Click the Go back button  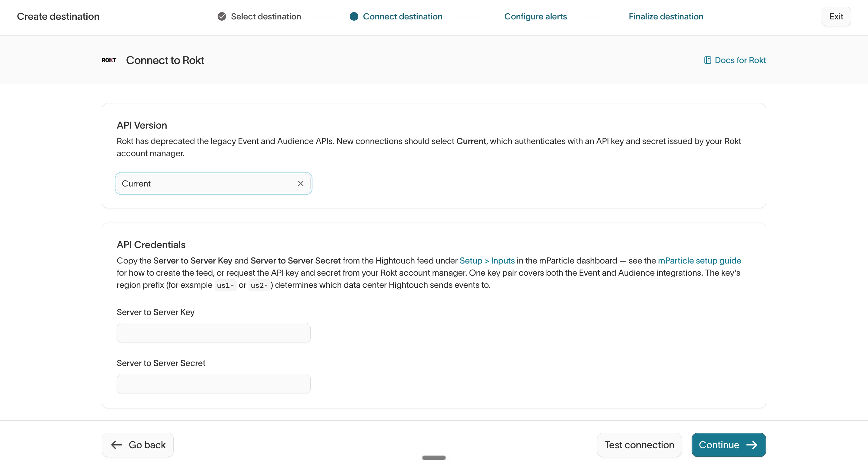pos(138,445)
